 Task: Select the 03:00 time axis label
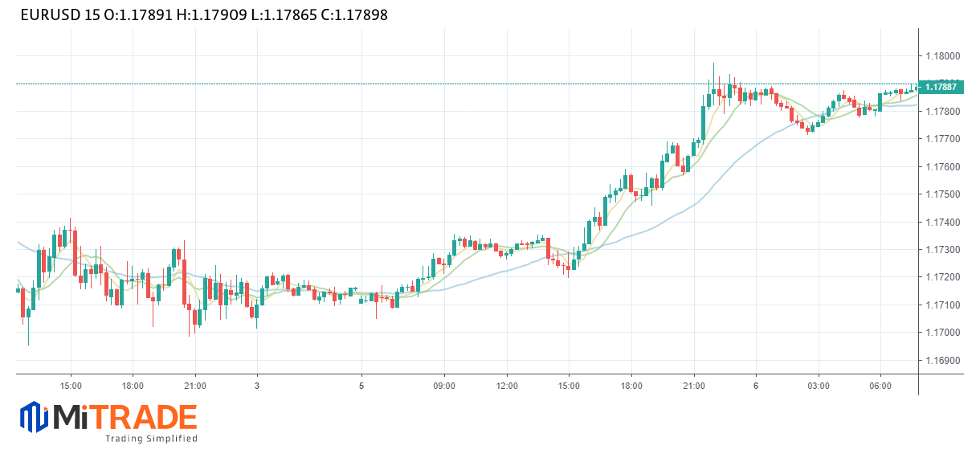819,386
